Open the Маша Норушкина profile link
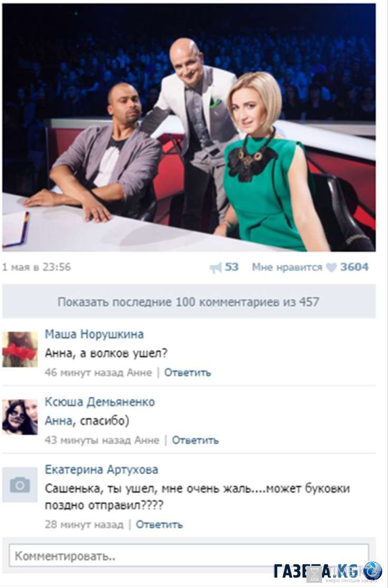388x588 pixels. [94, 334]
